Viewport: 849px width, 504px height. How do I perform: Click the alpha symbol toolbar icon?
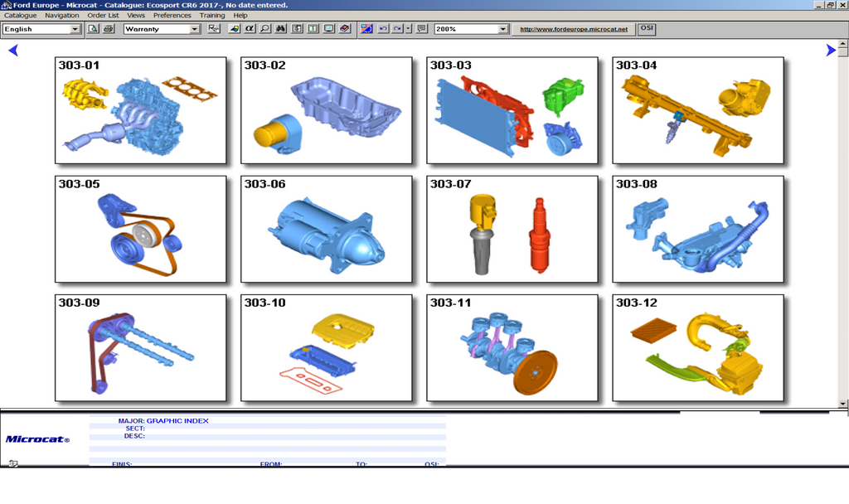tap(250, 29)
